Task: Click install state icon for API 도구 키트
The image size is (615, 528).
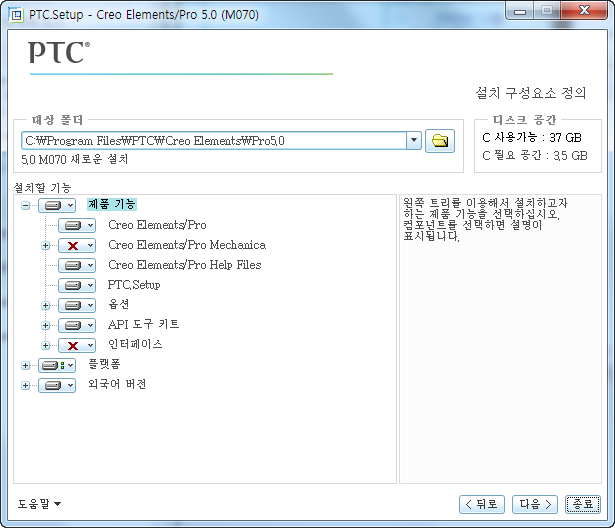Action: 73,325
